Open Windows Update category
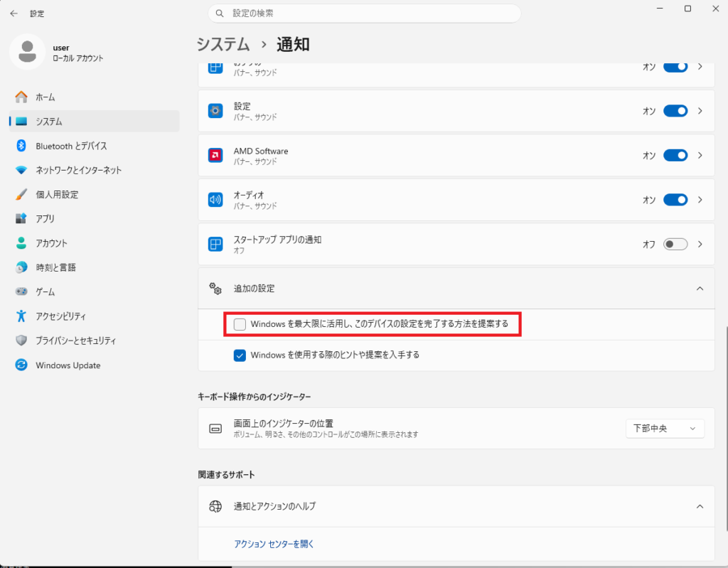 pos(95,365)
